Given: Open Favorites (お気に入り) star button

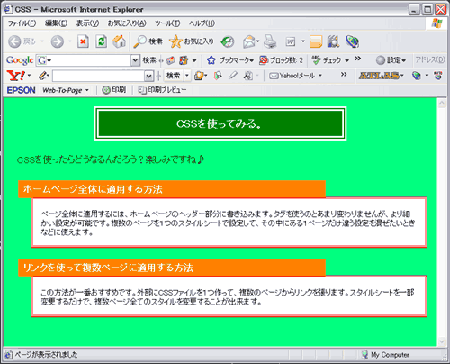Looking at the screenshot, I should click(191, 42).
